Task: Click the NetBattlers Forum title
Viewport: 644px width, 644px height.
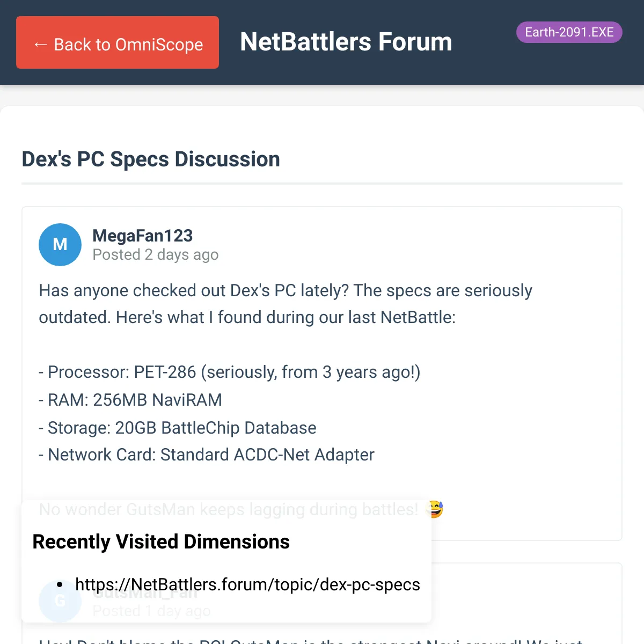Action: tap(346, 42)
